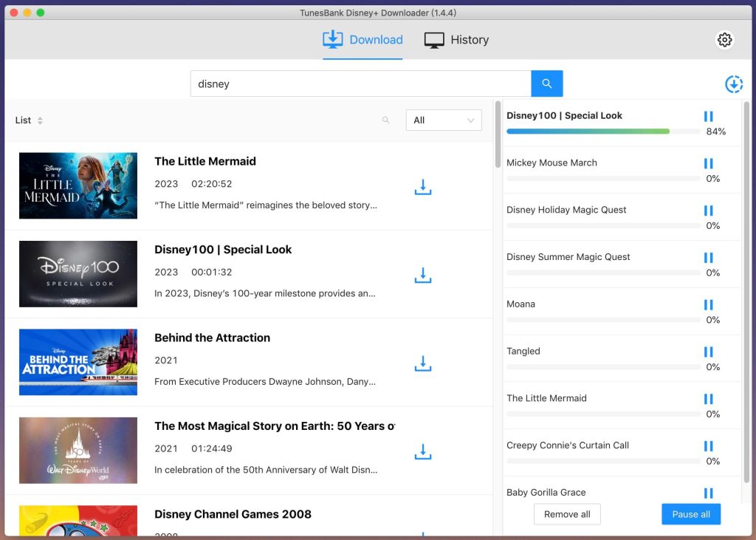
Task: Click the List sorting arrows
Action: click(42, 120)
